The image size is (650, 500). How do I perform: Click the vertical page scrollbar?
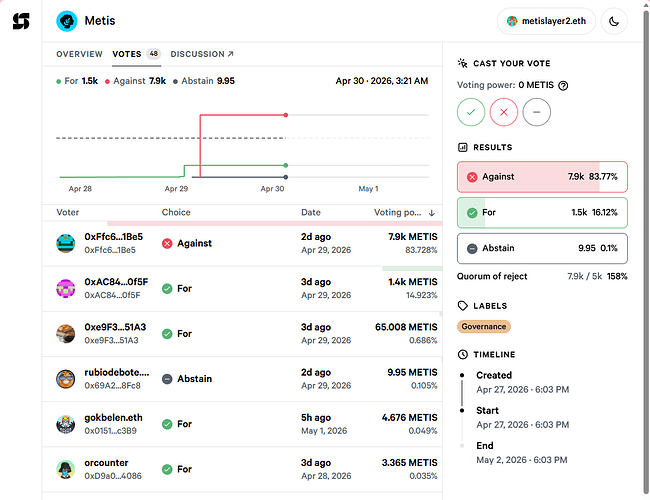646,253
